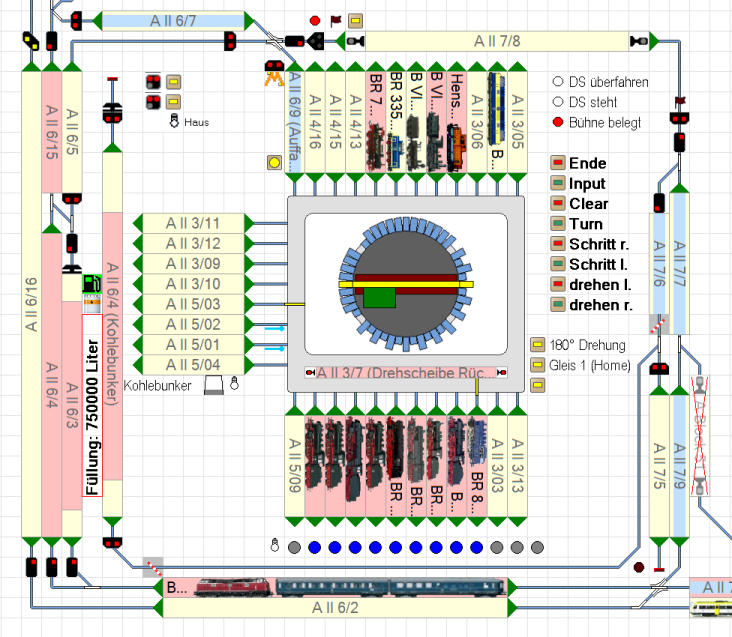Select the Bühne belegt red indicator
Viewport: 732px width, 637px height.
tap(557, 122)
